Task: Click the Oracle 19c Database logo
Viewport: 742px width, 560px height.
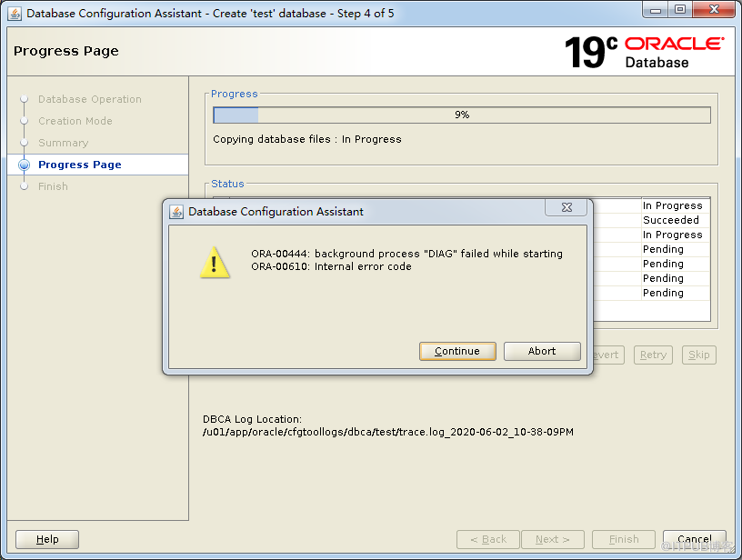Action: coord(644,52)
